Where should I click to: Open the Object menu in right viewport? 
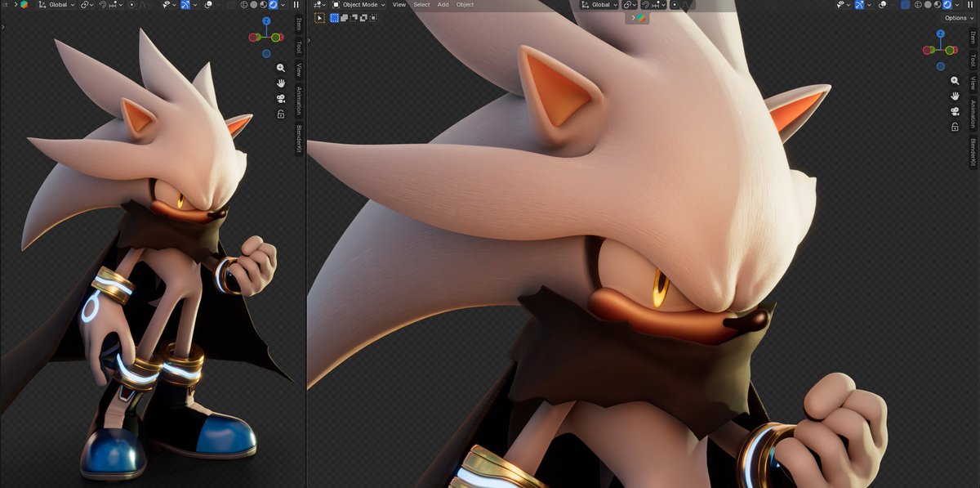465,5
